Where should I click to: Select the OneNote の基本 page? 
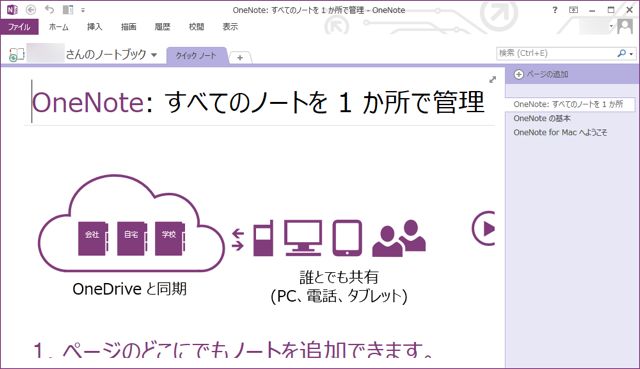[542, 118]
